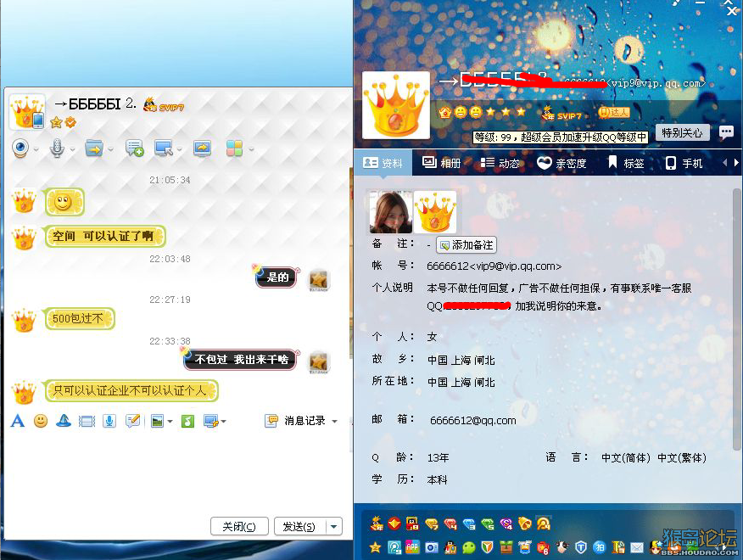Open the emoji smiley picker
The height and width of the screenshot is (560, 743).
click(41, 421)
